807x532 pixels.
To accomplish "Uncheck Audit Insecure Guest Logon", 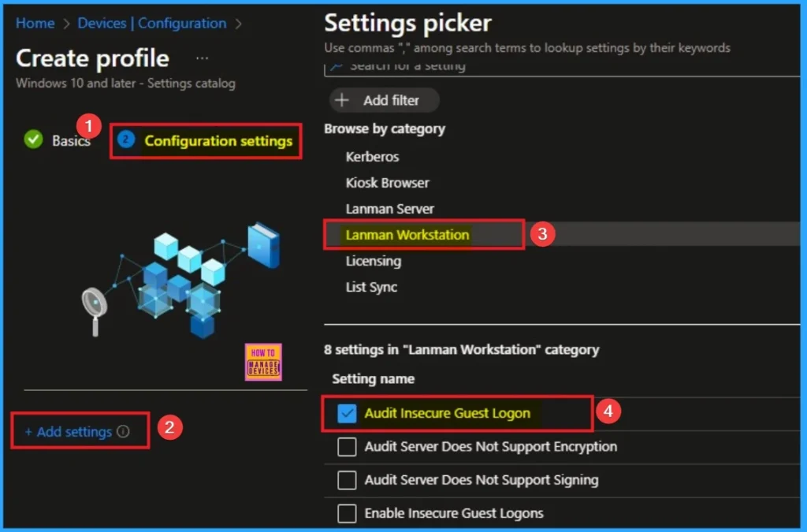I will pos(347,413).
